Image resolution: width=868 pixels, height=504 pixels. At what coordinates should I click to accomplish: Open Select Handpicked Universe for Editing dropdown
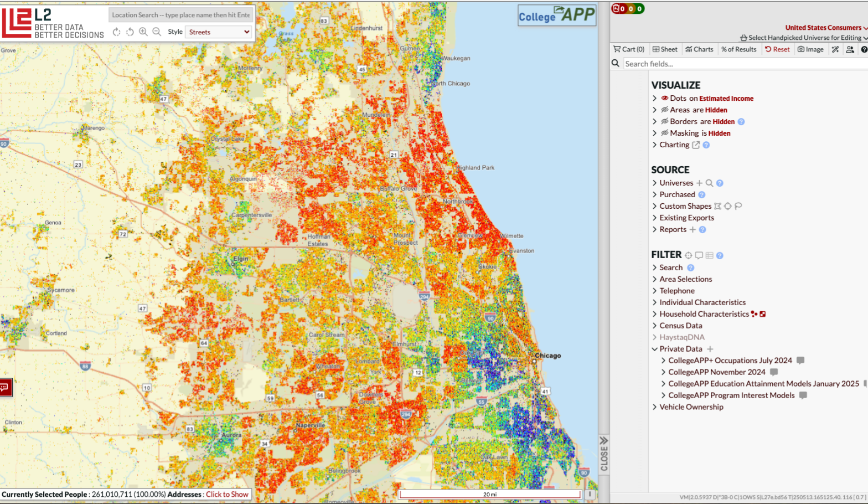click(x=804, y=38)
